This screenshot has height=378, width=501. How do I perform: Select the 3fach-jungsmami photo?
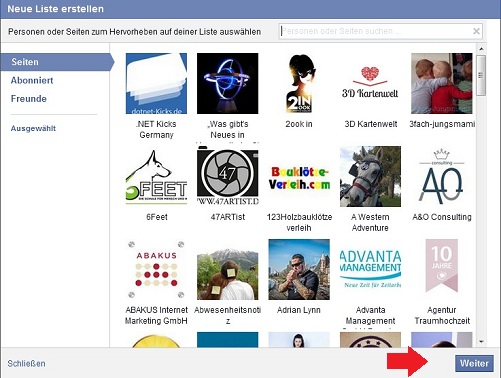(x=442, y=83)
